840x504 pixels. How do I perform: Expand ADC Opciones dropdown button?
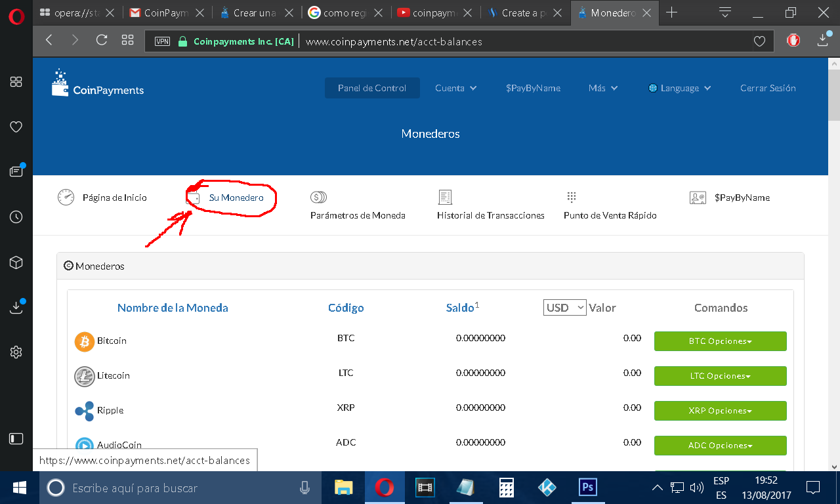pyautogui.click(x=721, y=446)
